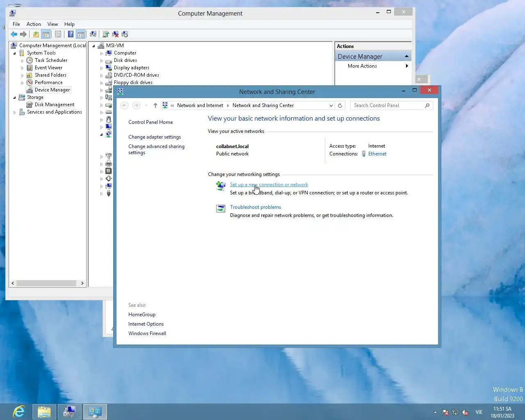Click the expanded network adapters category icon
Image resolution: width=525 pixels, height=420 pixels.
point(109,134)
